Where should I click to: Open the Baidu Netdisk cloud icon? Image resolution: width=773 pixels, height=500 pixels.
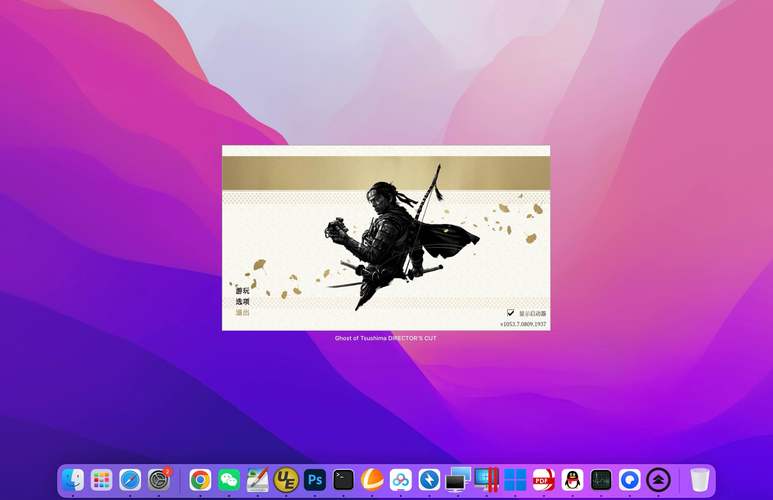pyautogui.click(x=401, y=479)
